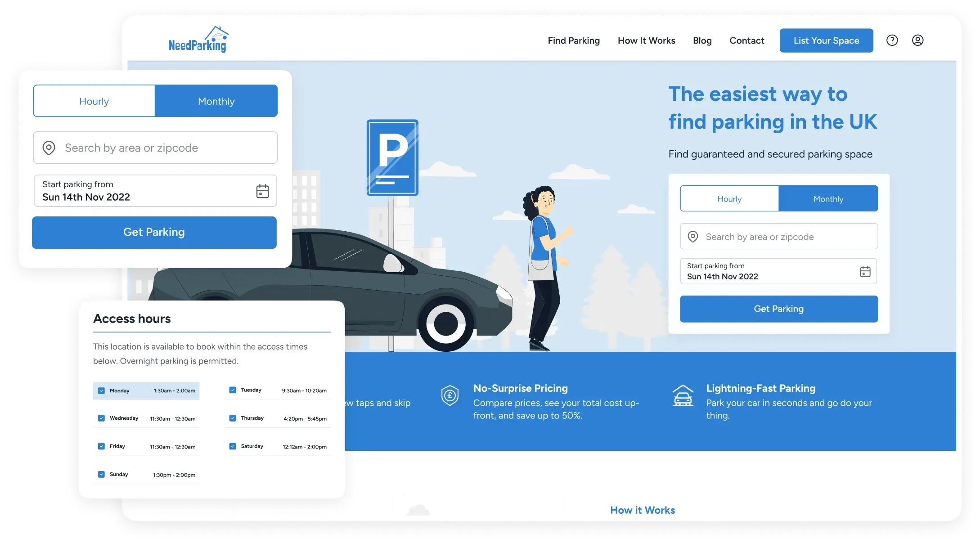
Task: Click calendar icon in left card date field
Action: pos(262,191)
